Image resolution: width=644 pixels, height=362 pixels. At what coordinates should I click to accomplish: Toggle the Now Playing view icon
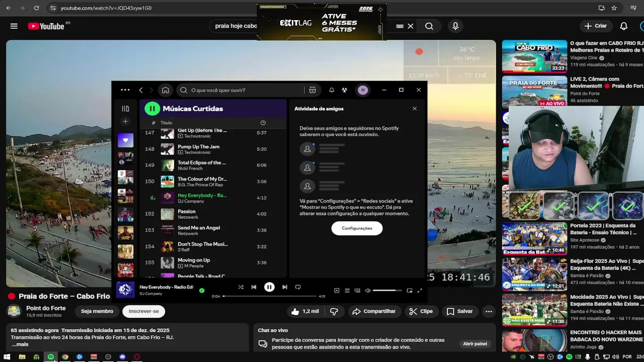pos(337,291)
